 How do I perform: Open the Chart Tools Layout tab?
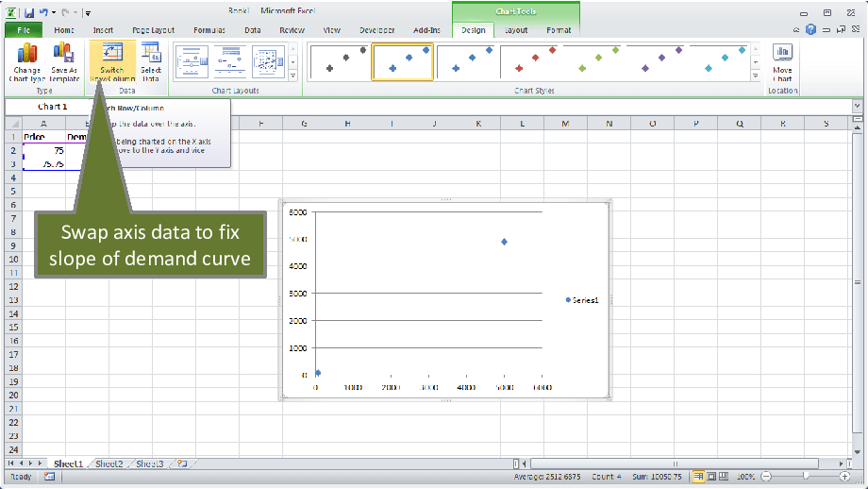[516, 30]
